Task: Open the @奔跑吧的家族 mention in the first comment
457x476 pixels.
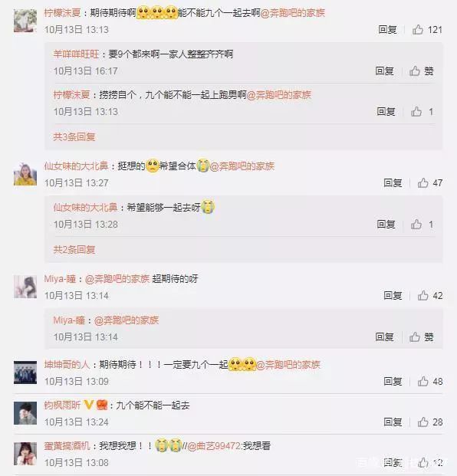Action: pyautogui.click(x=293, y=13)
